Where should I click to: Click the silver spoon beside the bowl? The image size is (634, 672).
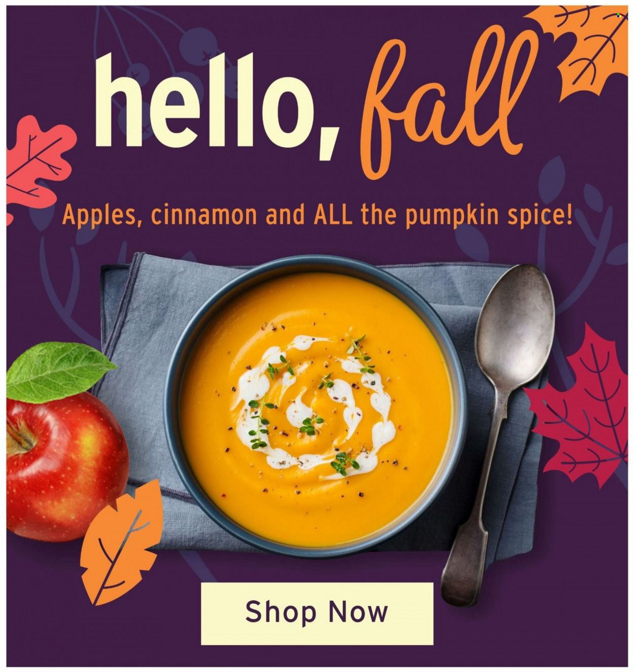pyautogui.click(x=498, y=431)
